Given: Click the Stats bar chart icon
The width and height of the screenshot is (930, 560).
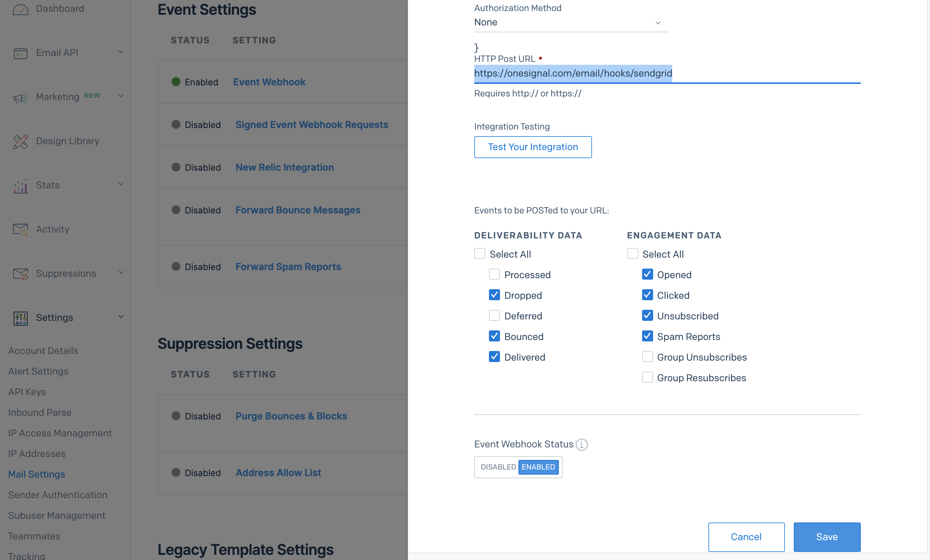Looking at the screenshot, I should pos(20,185).
